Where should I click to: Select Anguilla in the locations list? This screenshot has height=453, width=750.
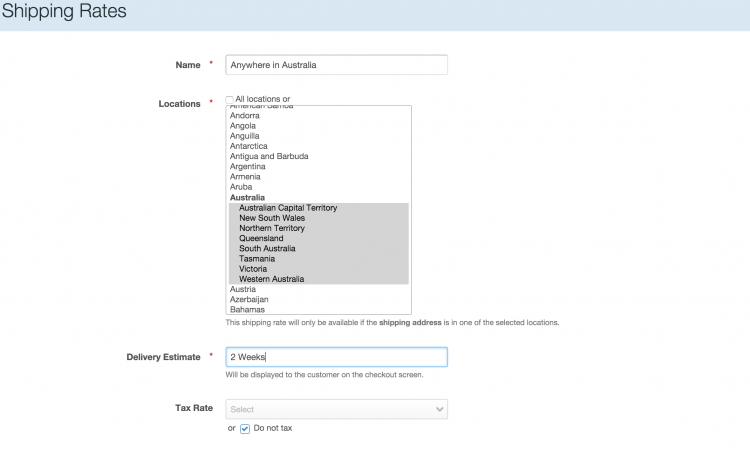click(x=319, y=136)
